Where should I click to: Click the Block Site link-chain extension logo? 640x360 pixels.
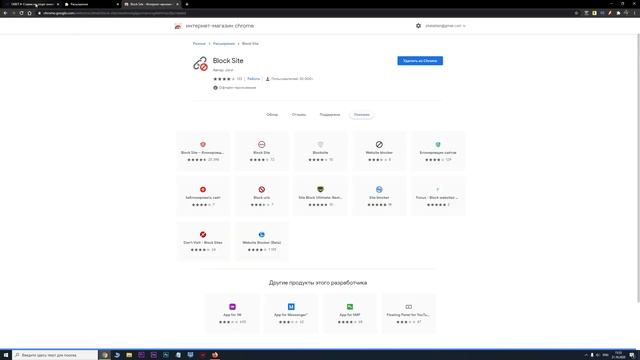(200, 64)
